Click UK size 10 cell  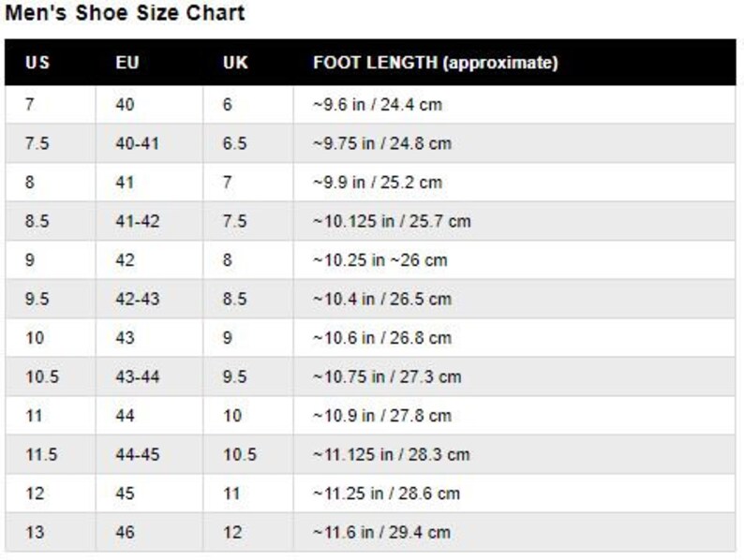click(248, 416)
